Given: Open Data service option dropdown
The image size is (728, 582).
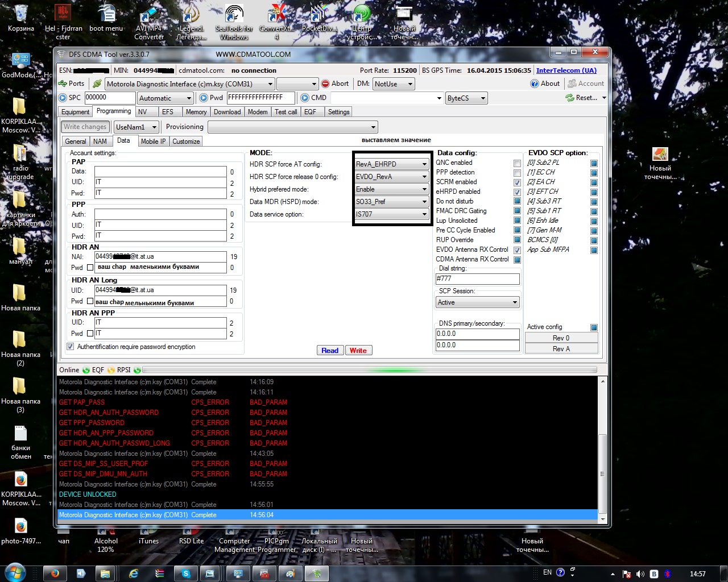Looking at the screenshot, I should (x=391, y=214).
